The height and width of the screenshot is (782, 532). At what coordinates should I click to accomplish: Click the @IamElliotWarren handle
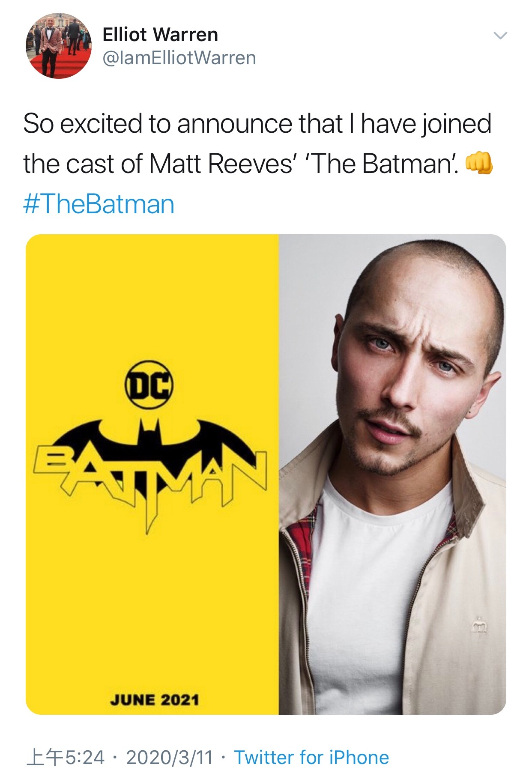(179, 58)
